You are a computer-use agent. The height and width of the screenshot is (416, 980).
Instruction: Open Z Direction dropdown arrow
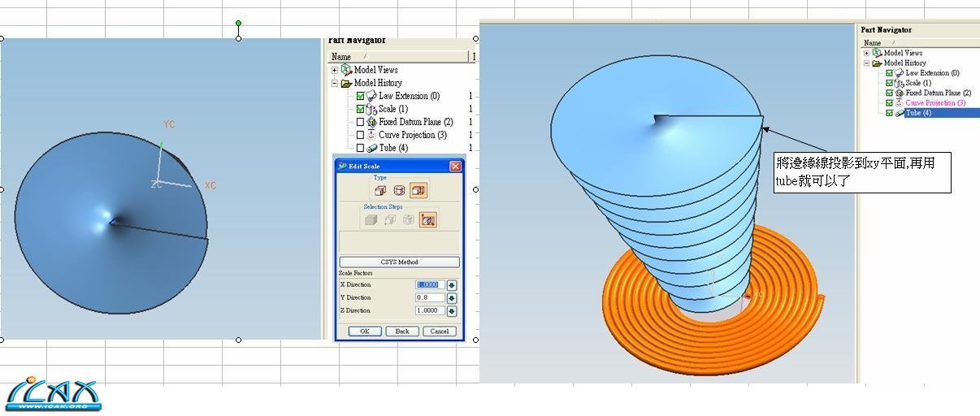click(x=452, y=310)
